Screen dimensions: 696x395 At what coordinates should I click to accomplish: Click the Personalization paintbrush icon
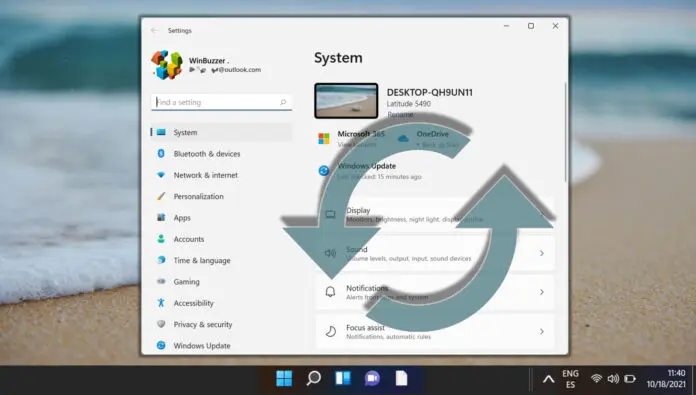161,196
